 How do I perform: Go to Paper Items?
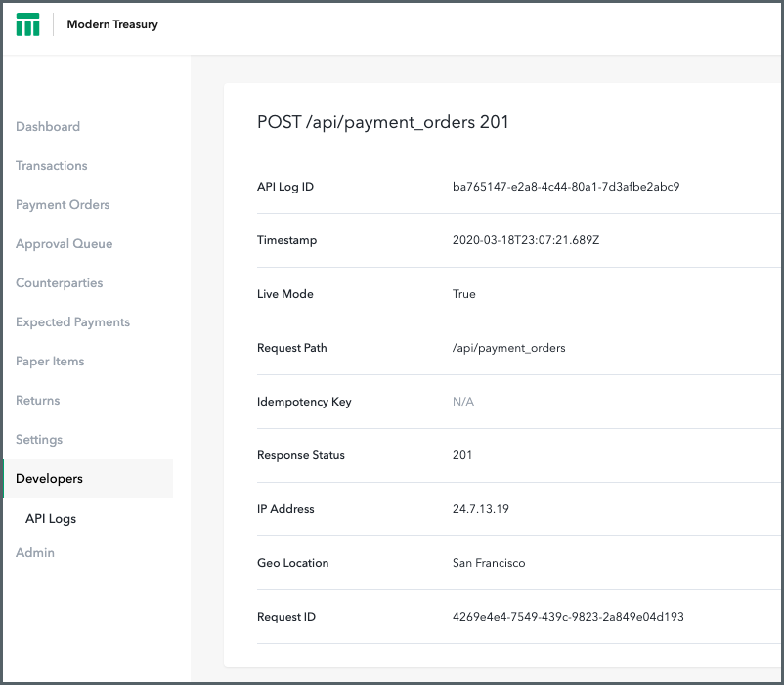50,361
